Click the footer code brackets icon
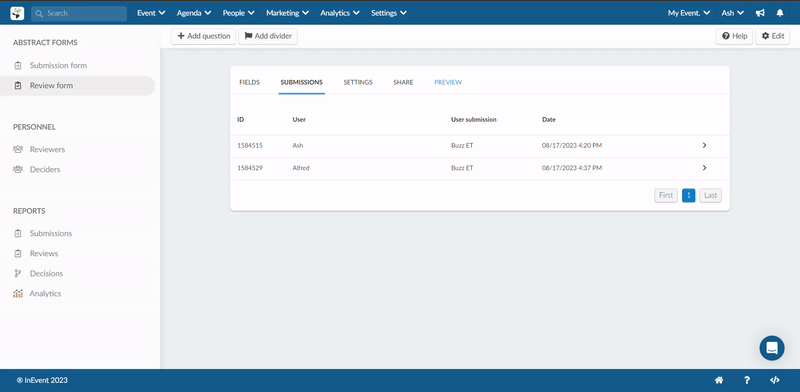This screenshot has height=392, width=800. [x=774, y=380]
